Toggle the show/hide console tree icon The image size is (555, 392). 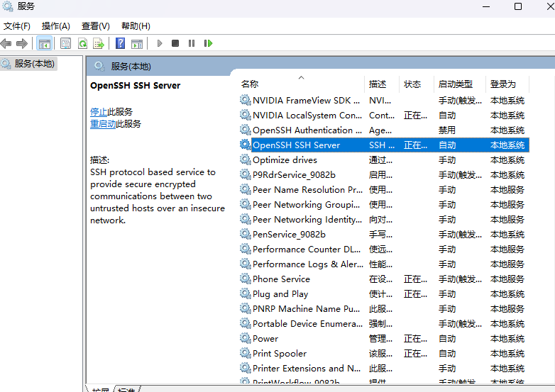click(45, 43)
